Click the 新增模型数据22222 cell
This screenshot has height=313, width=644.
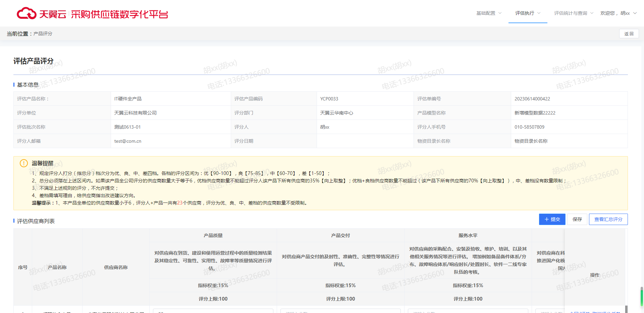(569, 113)
